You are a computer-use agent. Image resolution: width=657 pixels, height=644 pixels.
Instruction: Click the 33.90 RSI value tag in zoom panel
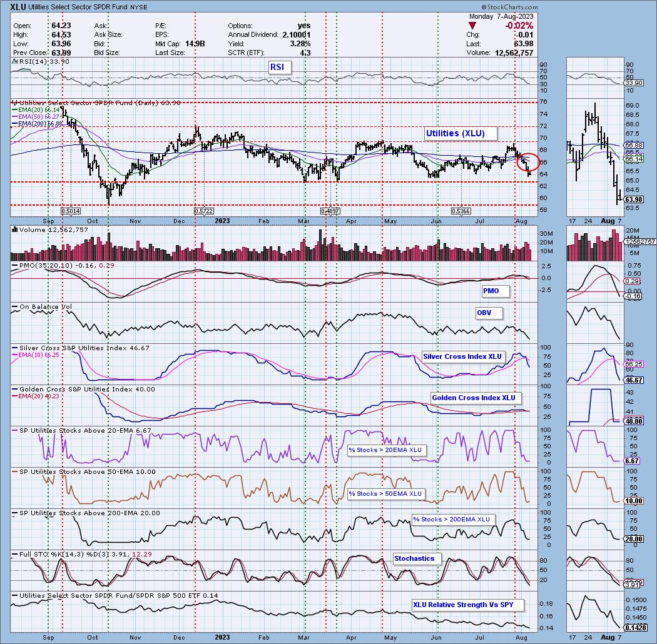click(x=633, y=83)
